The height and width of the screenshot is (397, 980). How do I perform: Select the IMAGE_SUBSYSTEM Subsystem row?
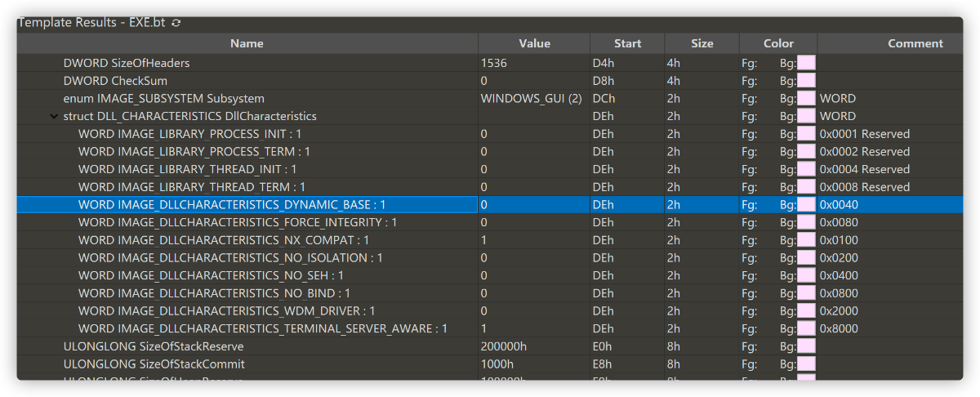[163, 99]
